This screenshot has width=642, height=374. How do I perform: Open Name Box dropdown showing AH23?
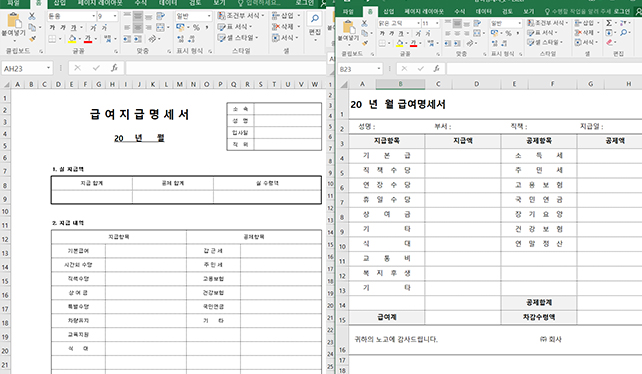[49, 68]
